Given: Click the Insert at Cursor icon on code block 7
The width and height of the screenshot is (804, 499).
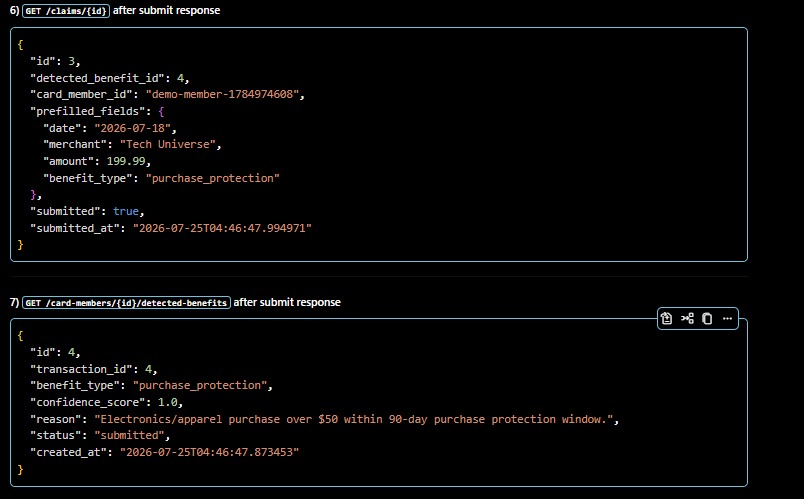Looking at the screenshot, I should (687, 318).
